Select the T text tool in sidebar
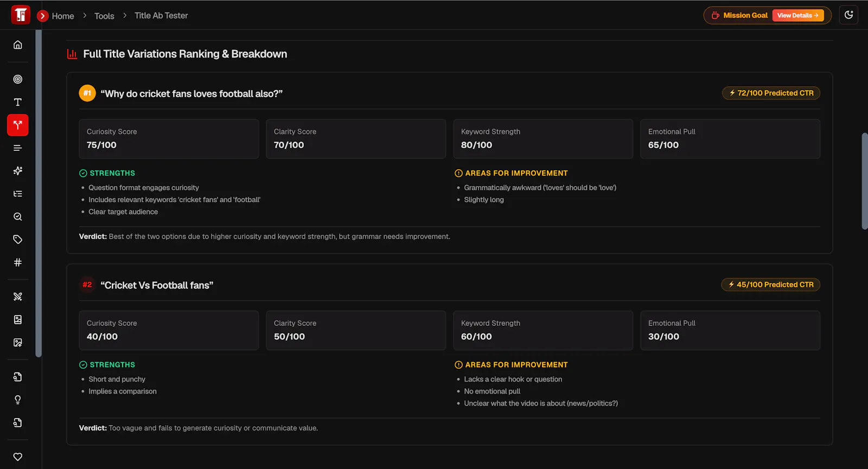Screen dimensions: 868x469 click(x=18, y=102)
